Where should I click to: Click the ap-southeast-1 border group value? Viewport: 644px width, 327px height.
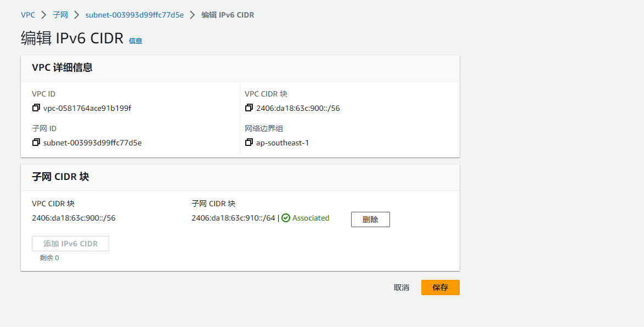click(283, 143)
